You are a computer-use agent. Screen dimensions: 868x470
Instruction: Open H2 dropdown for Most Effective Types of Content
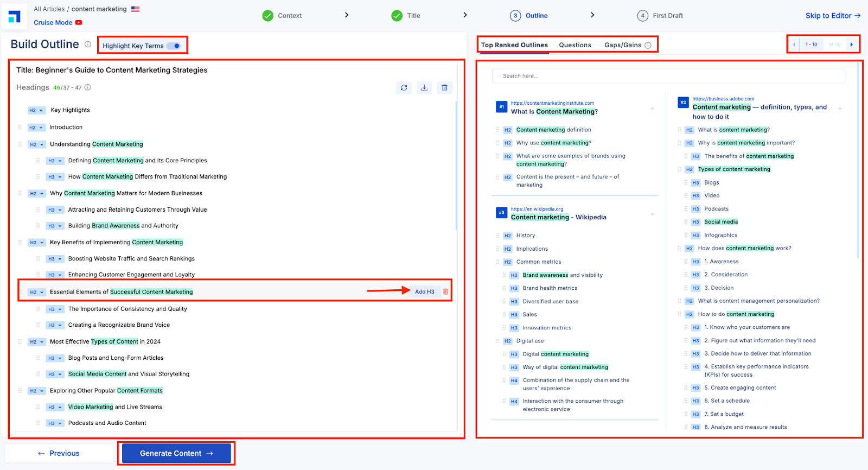coord(37,342)
